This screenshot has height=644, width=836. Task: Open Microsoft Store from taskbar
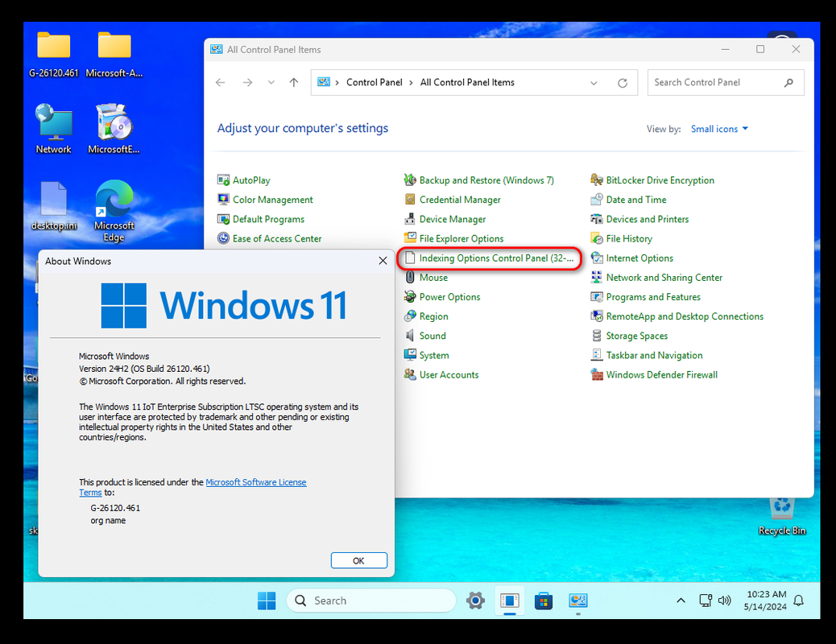coord(544,601)
